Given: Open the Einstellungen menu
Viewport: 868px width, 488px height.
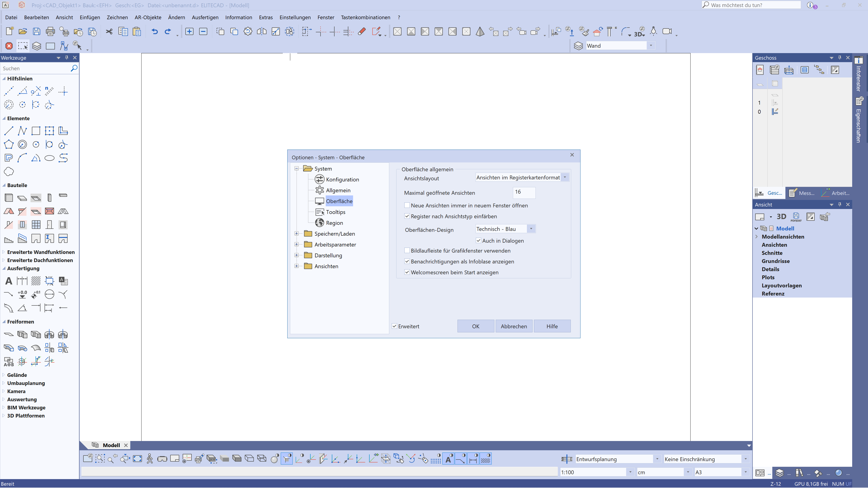Looking at the screenshot, I should [x=295, y=17].
